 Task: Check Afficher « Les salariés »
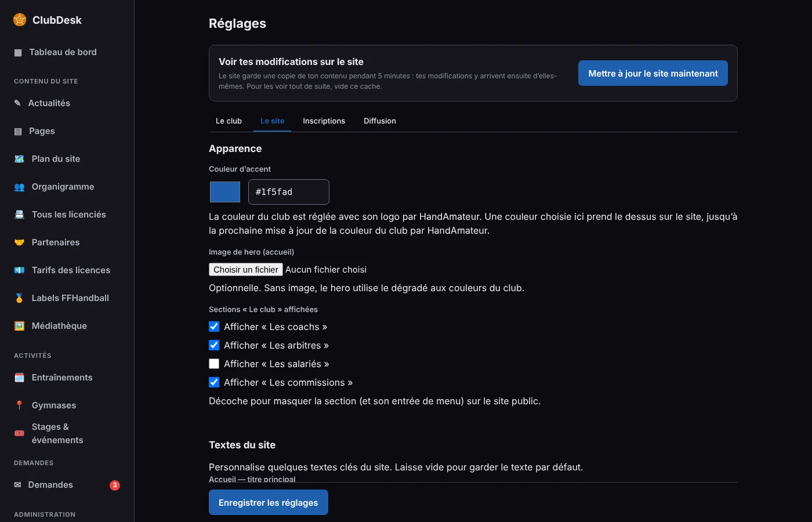pos(214,364)
